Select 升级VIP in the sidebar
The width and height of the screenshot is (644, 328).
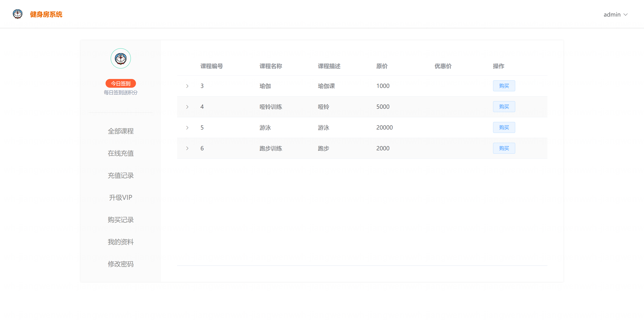coord(121,197)
